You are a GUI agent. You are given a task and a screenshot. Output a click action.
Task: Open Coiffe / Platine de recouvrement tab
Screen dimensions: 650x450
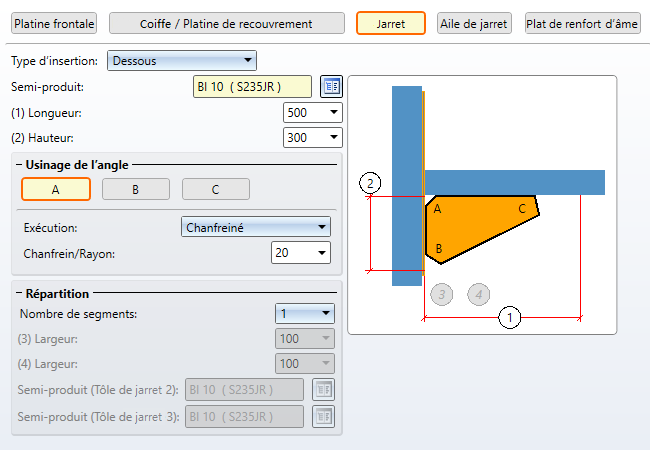[x=226, y=23]
